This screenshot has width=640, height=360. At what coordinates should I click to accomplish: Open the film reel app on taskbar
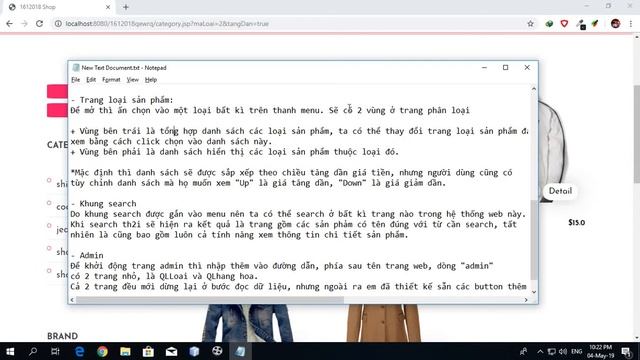[217, 351]
